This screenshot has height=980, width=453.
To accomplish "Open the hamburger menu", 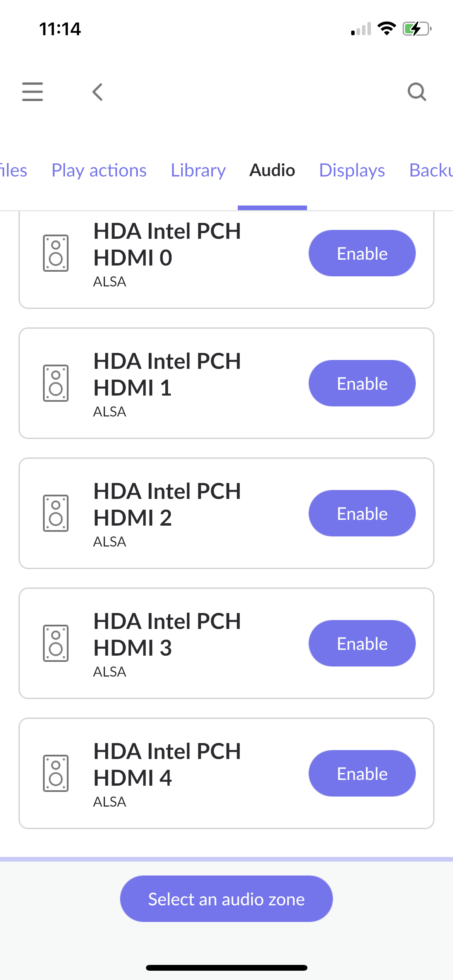I will [33, 92].
